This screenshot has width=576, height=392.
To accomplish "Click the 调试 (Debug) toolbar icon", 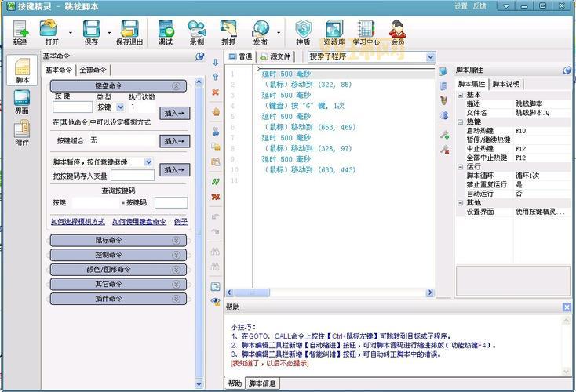I will tap(166, 32).
